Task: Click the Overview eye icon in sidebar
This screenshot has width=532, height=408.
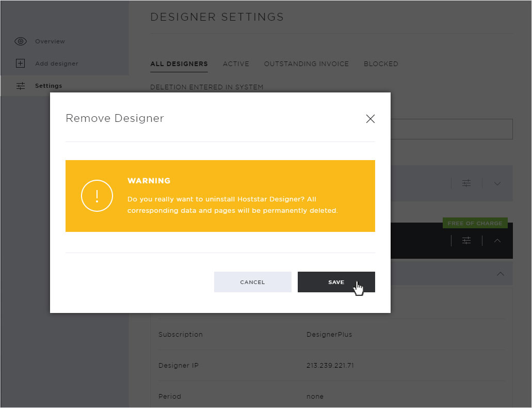Action: (x=20, y=41)
